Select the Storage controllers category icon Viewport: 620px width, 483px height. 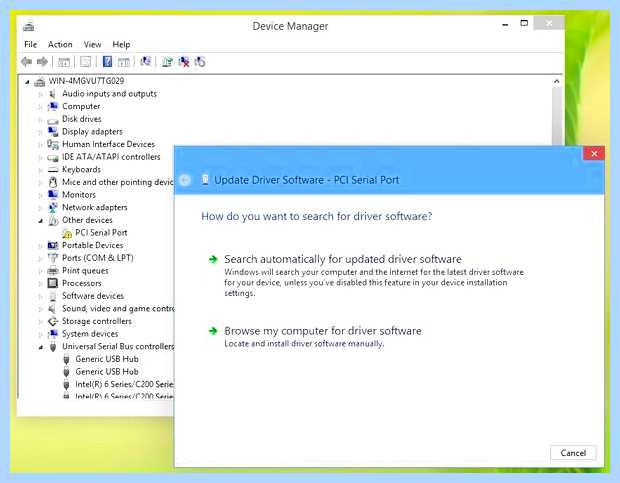click(53, 321)
